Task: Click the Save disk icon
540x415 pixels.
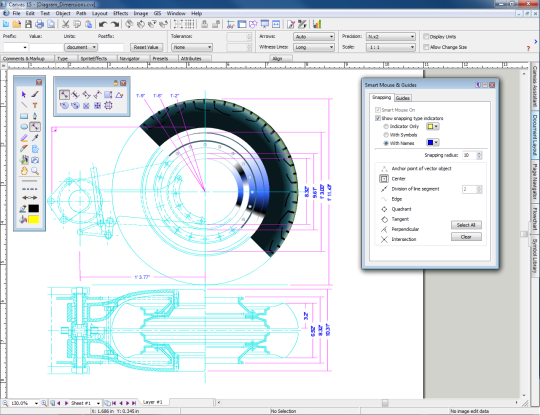Action: pos(28,24)
